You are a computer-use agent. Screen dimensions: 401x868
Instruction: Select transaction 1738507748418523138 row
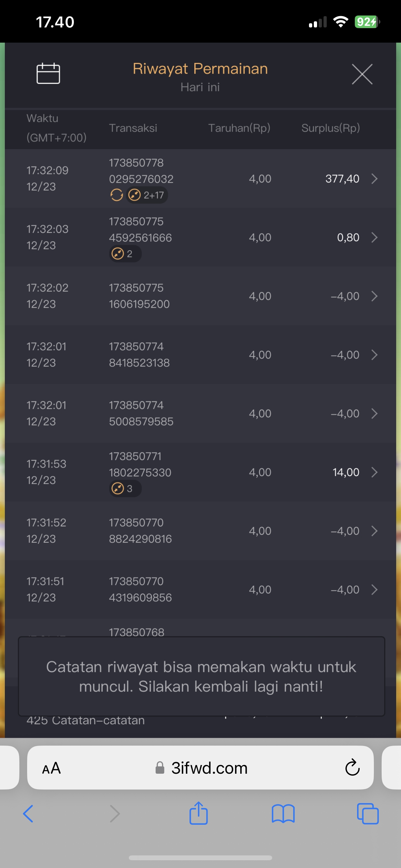coord(200,355)
